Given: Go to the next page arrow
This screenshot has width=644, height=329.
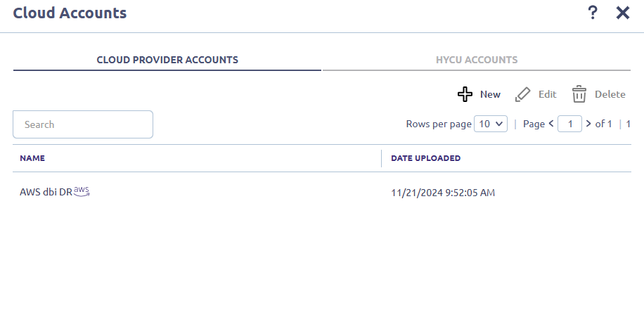Looking at the screenshot, I should click(x=588, y=124).
